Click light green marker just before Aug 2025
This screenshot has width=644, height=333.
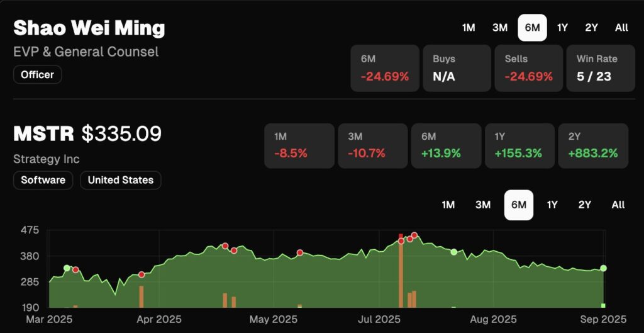[x=453, y=252]
